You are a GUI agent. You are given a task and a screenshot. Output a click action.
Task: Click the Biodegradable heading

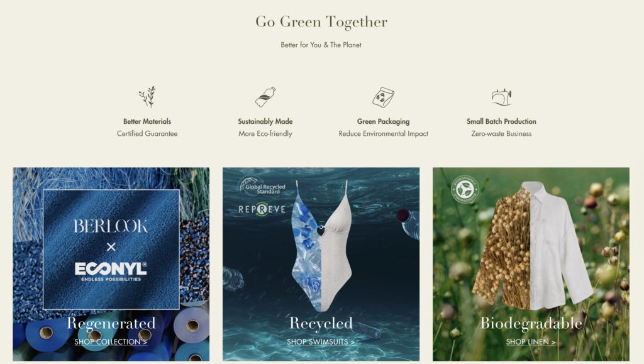coord(531,323)
